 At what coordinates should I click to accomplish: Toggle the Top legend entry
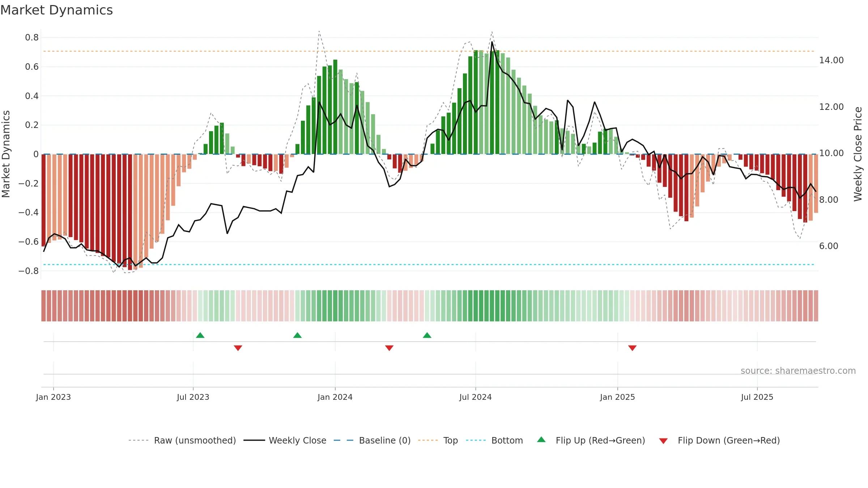pos(438,440)
